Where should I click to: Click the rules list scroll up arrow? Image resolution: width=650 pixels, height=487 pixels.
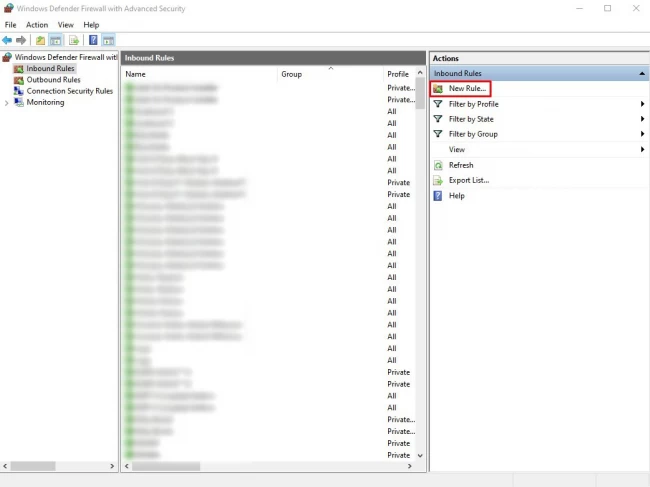[420, 73]
